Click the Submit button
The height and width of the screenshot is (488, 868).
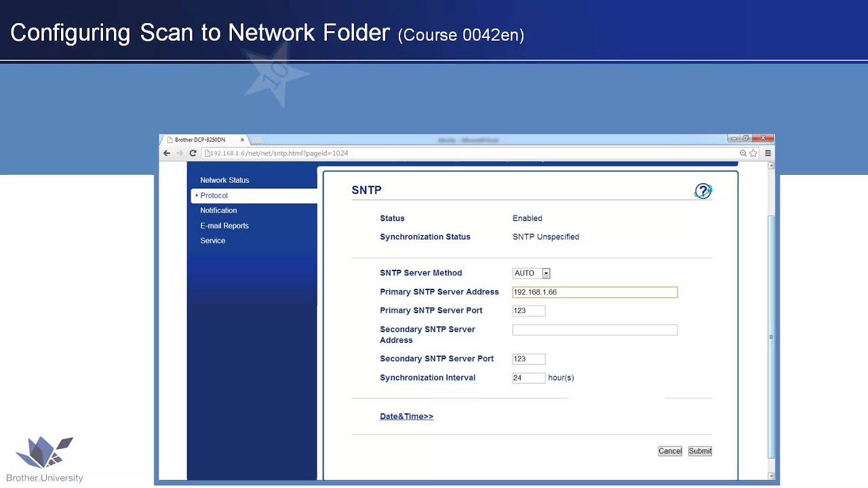pos(700,451)
